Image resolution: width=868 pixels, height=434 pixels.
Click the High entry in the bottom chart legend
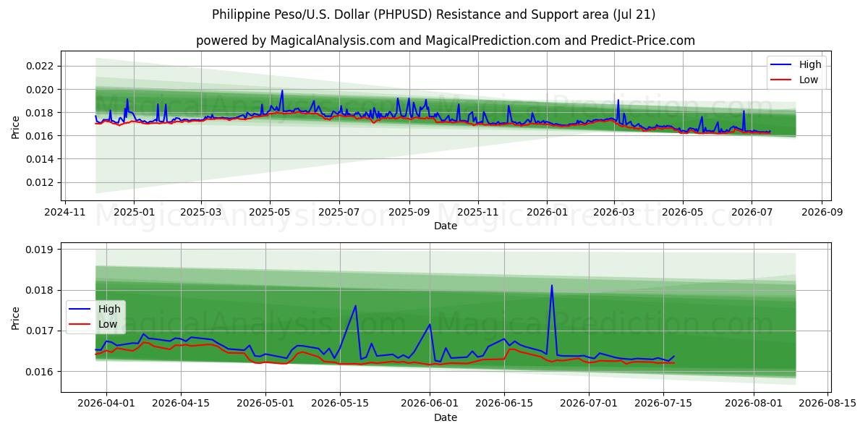click(x=95, y=310)
